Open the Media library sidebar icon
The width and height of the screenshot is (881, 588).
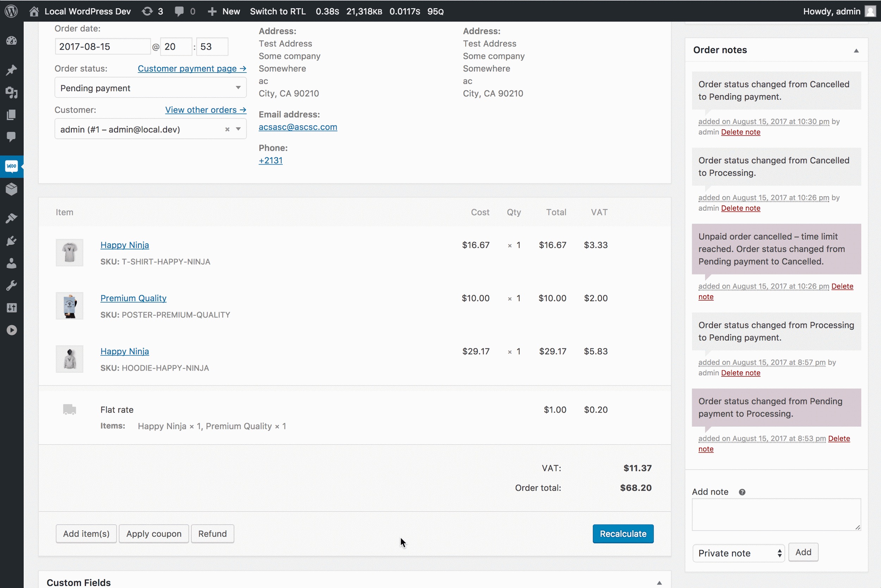point(11,92)
